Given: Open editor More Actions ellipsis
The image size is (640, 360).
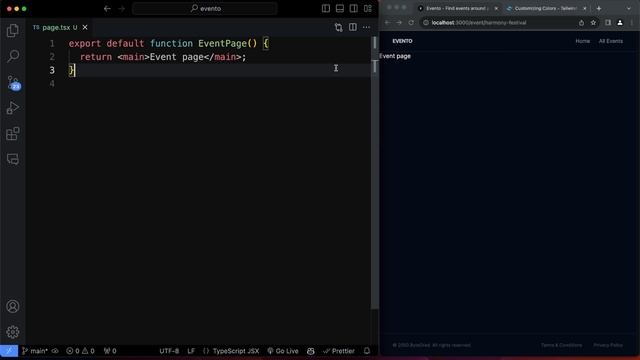Looking at the screenshot, I should click(367, 27).
